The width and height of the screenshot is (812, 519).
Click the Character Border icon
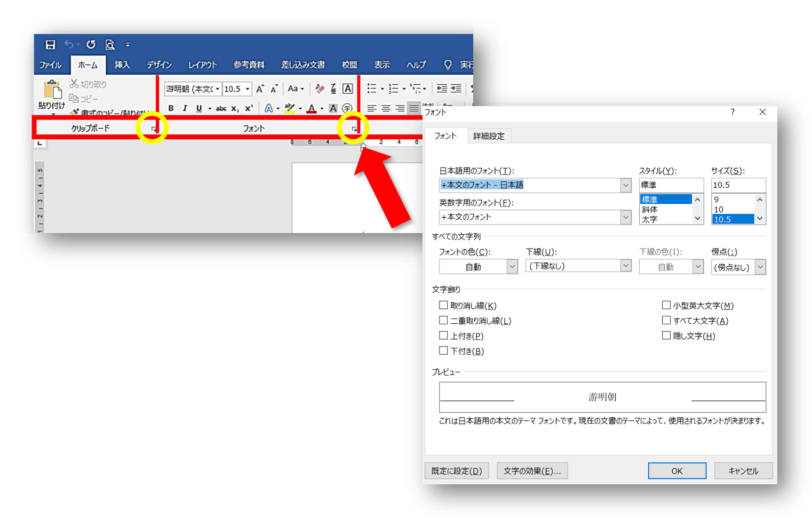click(347, 89)
